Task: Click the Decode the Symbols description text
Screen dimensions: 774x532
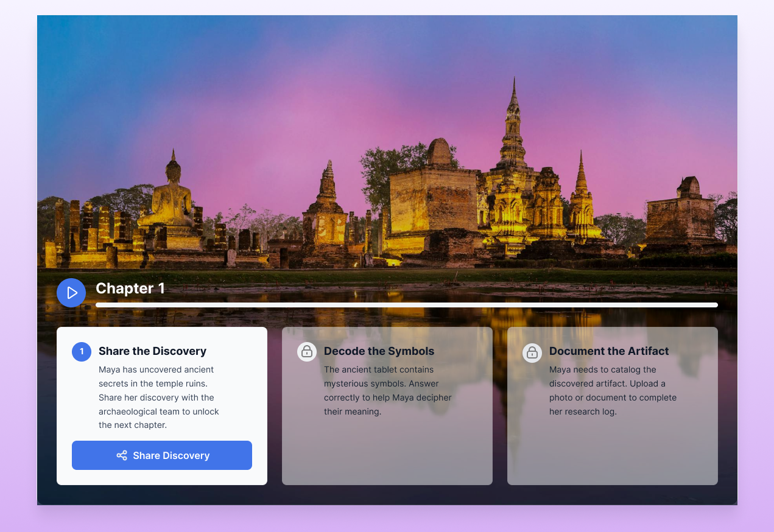Action: [x=387, y=390]
